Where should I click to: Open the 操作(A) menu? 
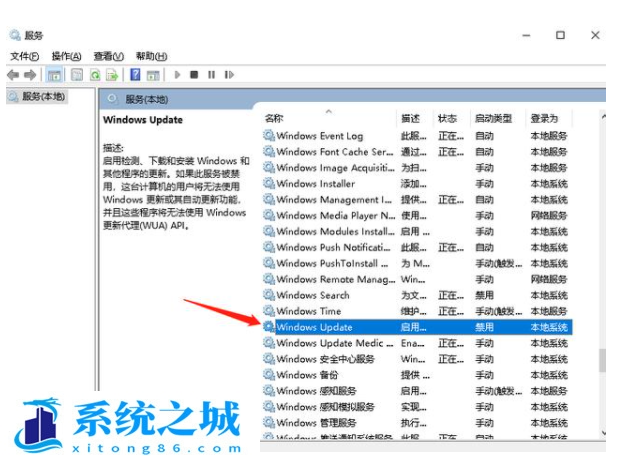(66, 56)
